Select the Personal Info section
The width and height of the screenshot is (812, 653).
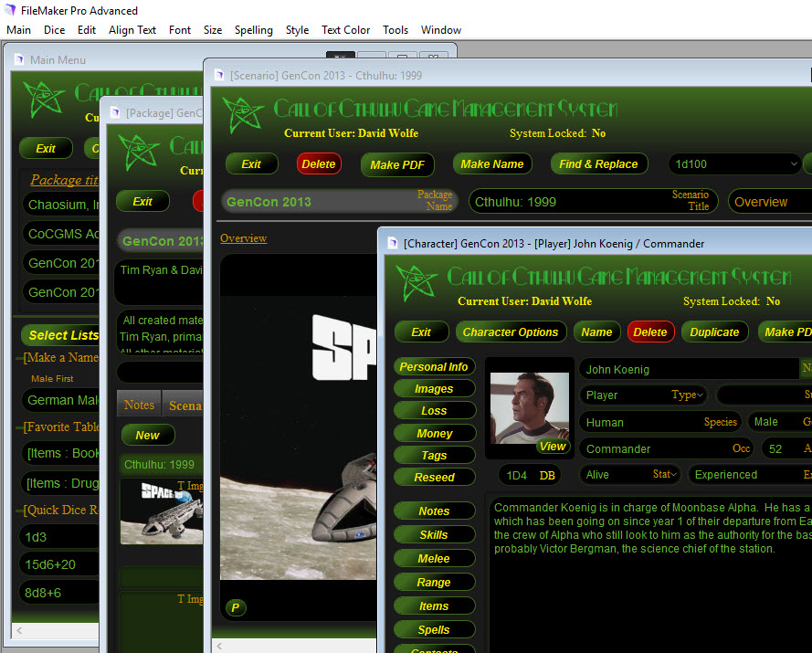(434, 366)
